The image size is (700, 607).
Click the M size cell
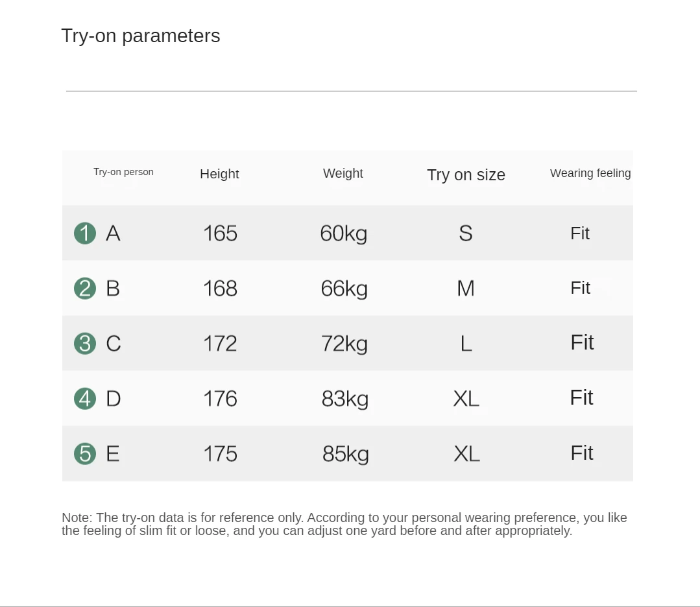tap(466, 289)
